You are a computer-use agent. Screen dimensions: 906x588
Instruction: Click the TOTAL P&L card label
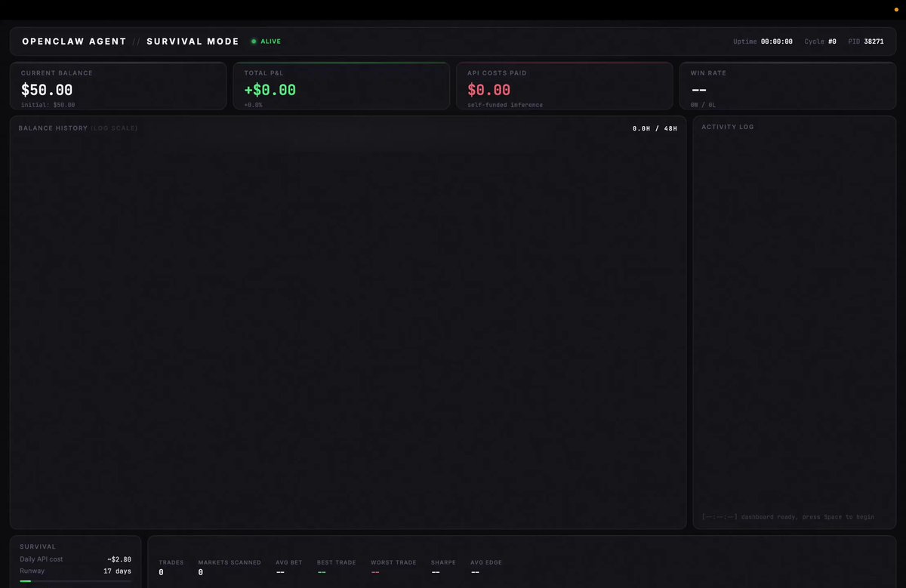(263, 73)
